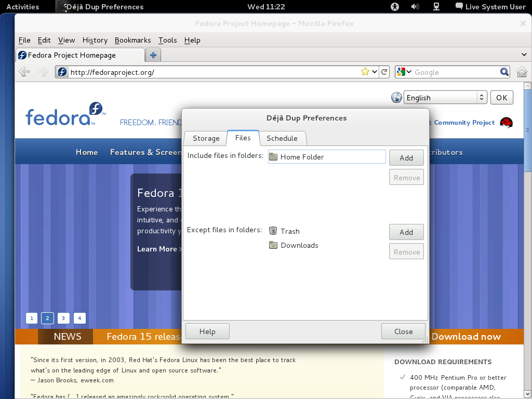Screen dimensions: 532x399
Task: Open the Firefox Bookmarks menu
Action: tap(132, 40)
